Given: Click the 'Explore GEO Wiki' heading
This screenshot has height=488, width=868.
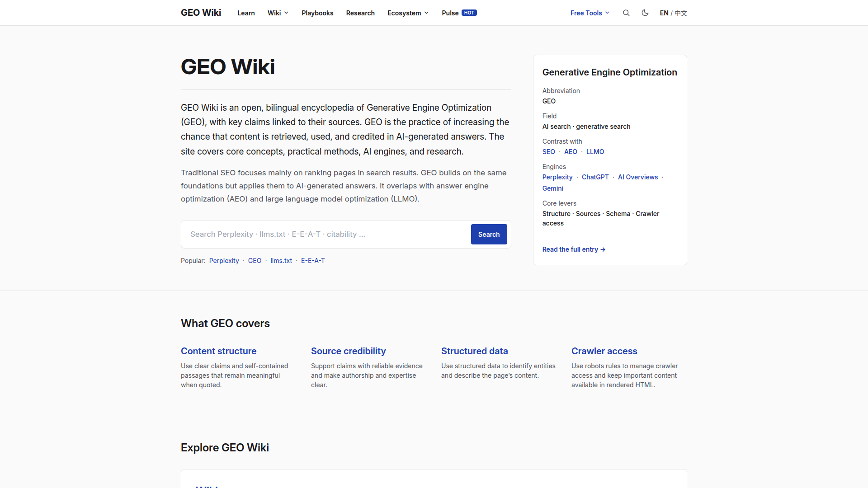Looking at the screenshot, I should [x=225, y=448].
